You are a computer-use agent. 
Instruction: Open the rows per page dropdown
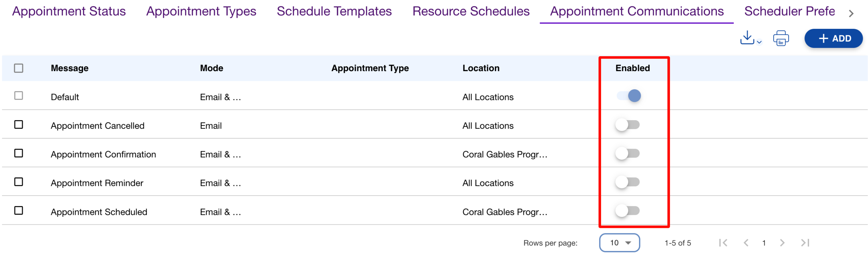[619, 243]
